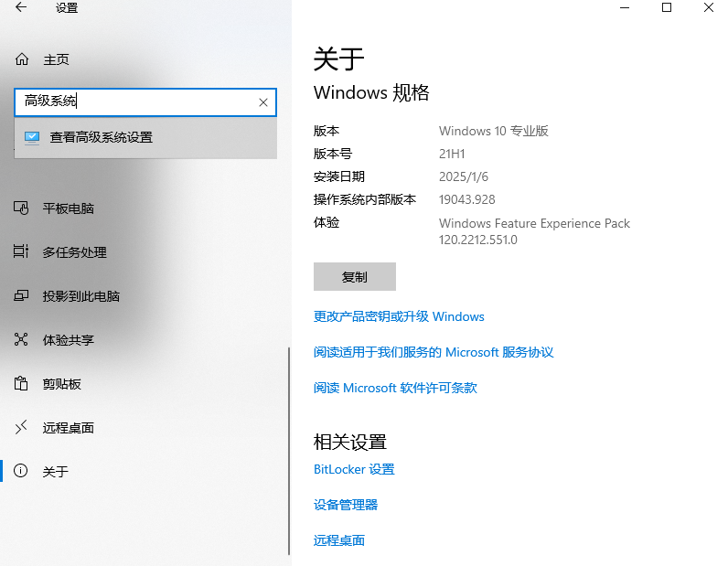Choose 查看高级系统设置 search suggestion
Viewport: 728px width, 566px height.
click(x=145, y=138)
